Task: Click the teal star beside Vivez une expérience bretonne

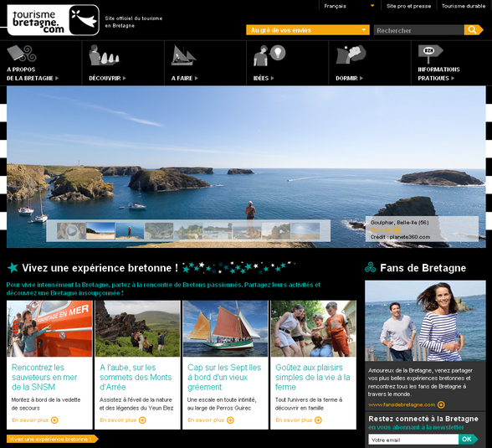Action: coord(13,267)
